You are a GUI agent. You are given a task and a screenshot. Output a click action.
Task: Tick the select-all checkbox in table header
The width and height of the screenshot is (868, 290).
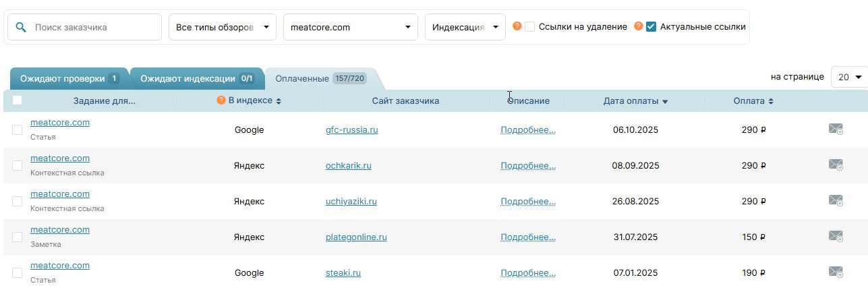click(x=17, y=100)
